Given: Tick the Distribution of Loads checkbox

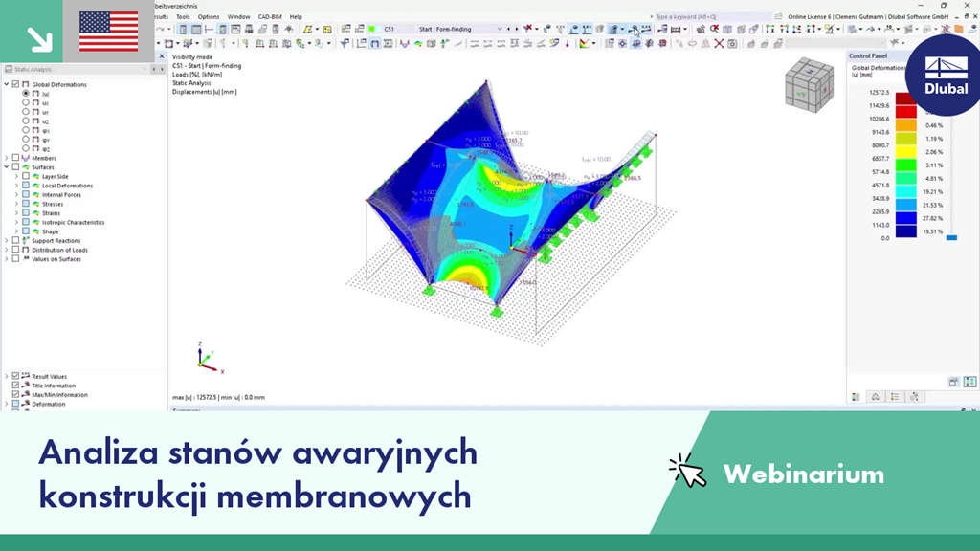Looking at the screenshot, I should point(15,250).
